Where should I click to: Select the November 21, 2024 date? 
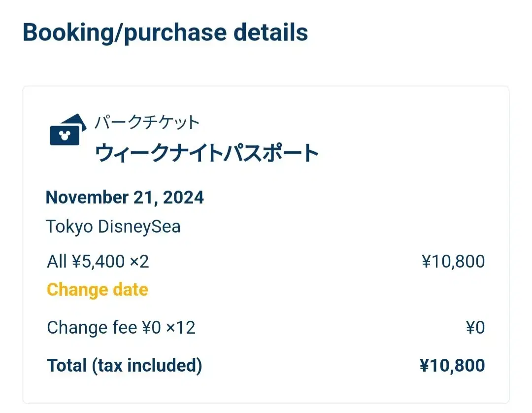click(x=125, y=198)
